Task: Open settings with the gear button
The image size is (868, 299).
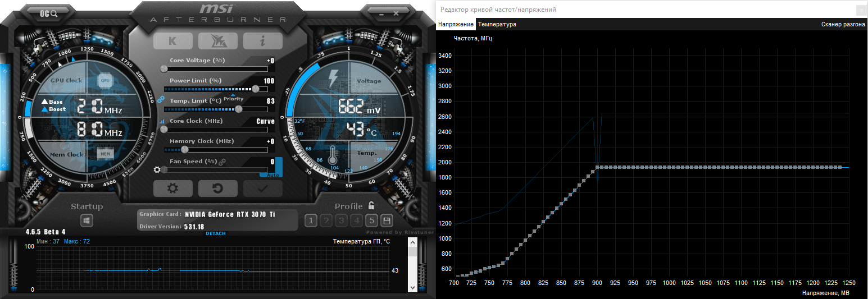Action: [x=173, y=188]
